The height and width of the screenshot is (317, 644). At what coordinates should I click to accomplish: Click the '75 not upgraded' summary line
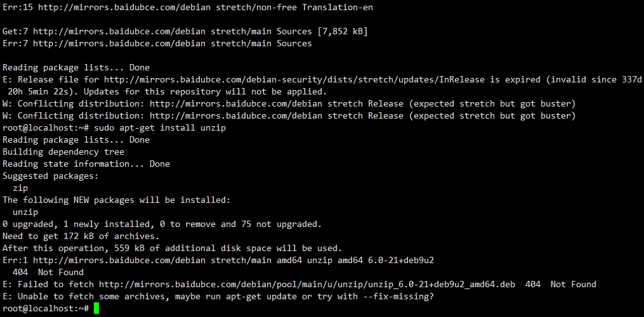pyautogui.click(x=162, y=224)
